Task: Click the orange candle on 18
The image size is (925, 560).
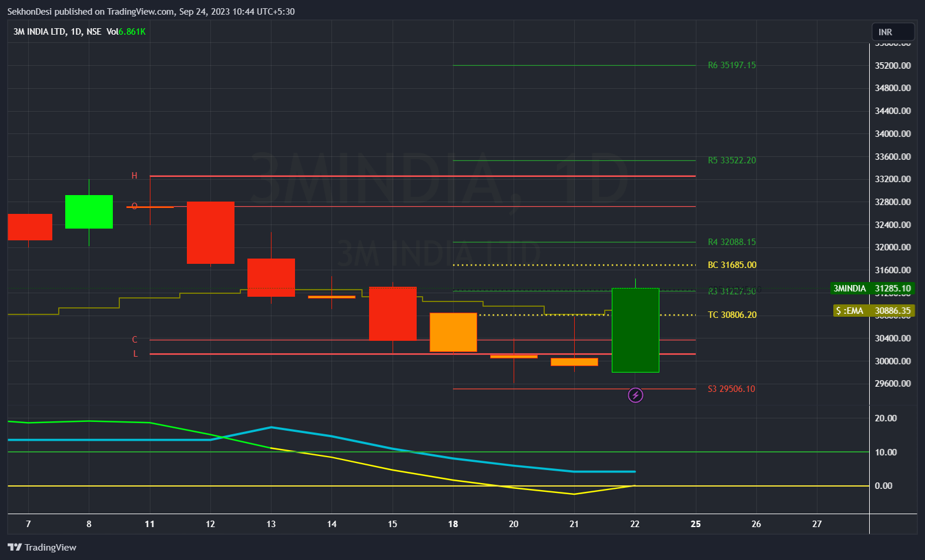Action: click(x=453, y=332)
